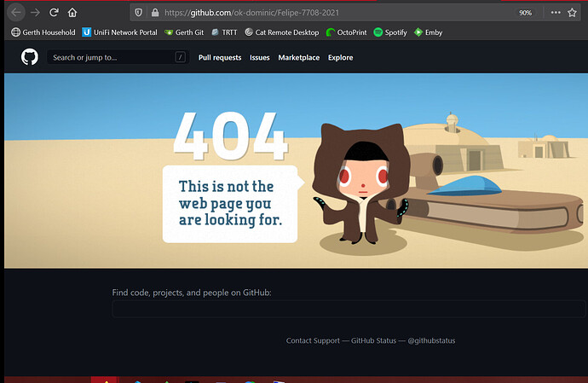Viewport: 588px width, 383px height.
Task: Reload the page with the refresh icon
Action: (54, 13)
